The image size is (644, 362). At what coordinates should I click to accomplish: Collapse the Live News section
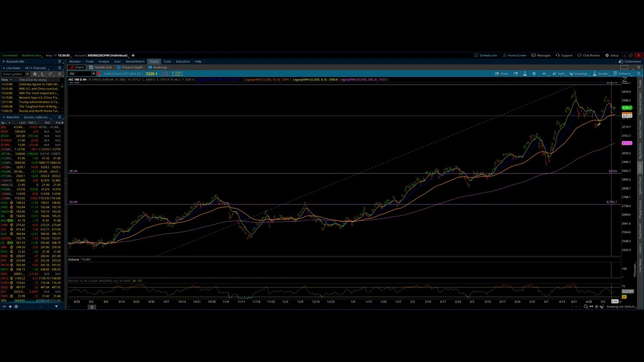point(4,68)
